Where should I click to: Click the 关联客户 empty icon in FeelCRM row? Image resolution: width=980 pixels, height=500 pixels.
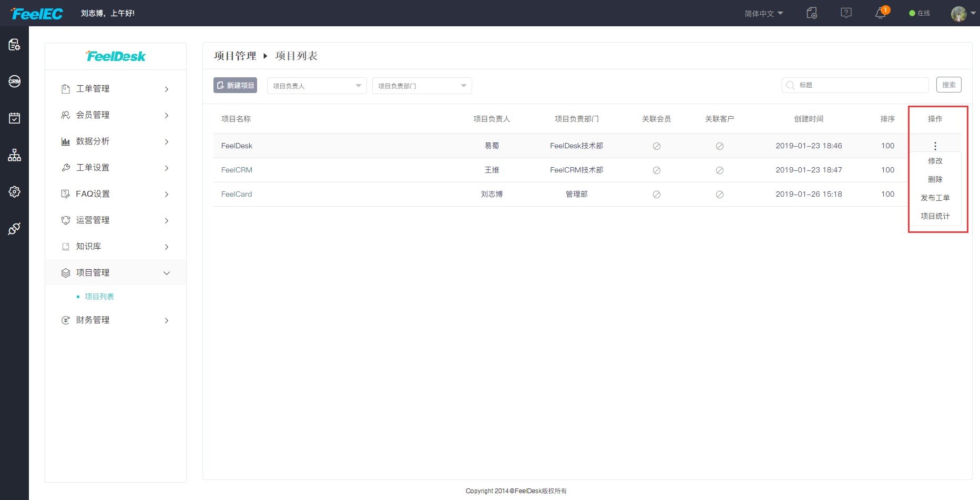coord(720,170)
